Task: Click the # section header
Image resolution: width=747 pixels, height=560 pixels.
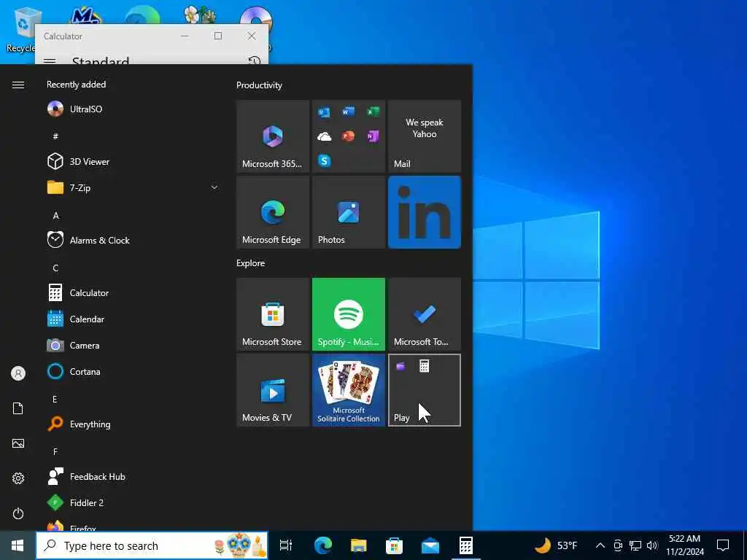Action: [55, 136]
